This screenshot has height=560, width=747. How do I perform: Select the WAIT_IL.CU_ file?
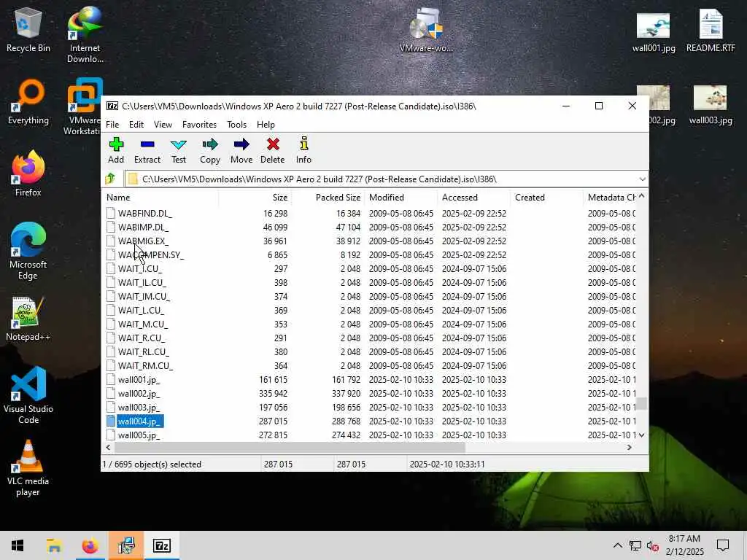pos(142,282)
